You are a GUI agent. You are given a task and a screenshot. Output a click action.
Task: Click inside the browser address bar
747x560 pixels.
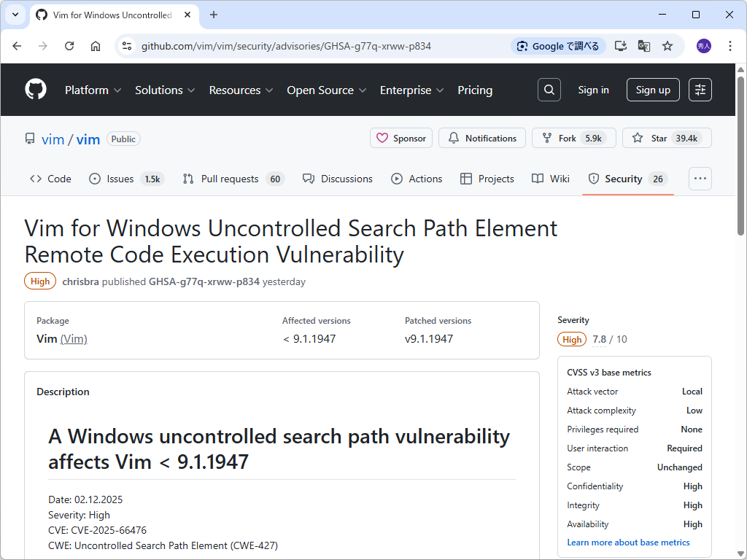click(292, 45)
